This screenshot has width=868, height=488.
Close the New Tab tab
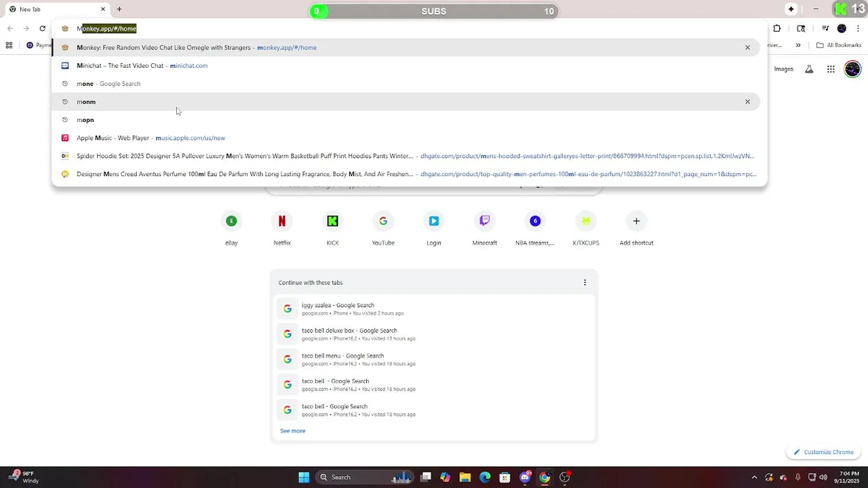tap(103, 9)
